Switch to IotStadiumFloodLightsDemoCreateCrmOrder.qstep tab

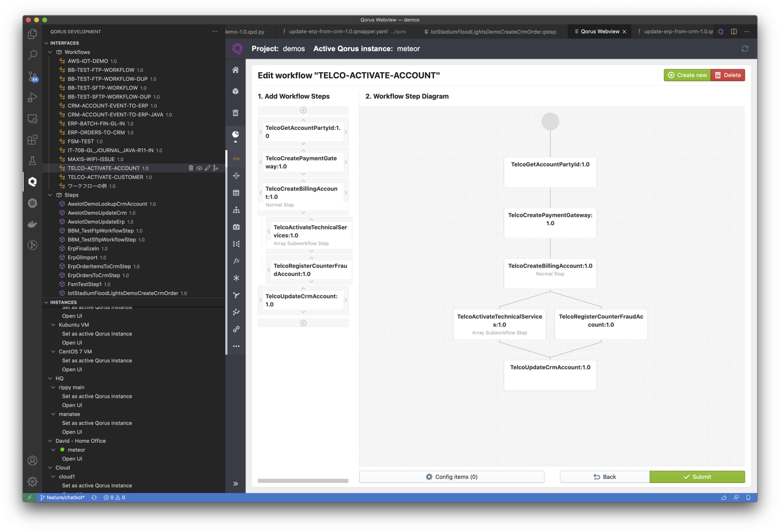tap(493, 32)
